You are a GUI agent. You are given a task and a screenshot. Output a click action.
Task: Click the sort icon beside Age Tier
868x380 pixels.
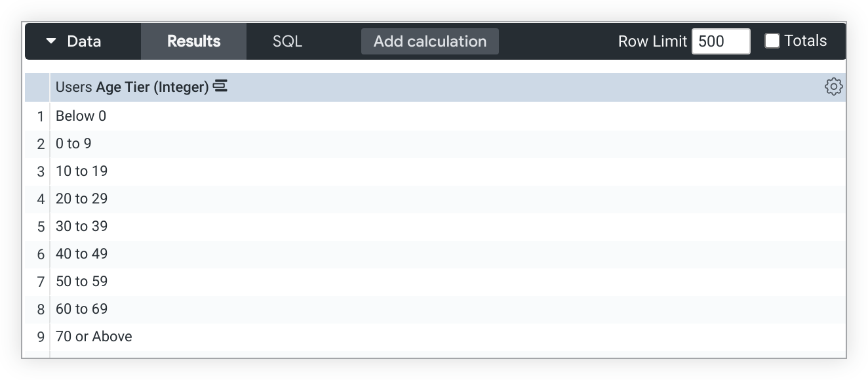pos(220,86)
